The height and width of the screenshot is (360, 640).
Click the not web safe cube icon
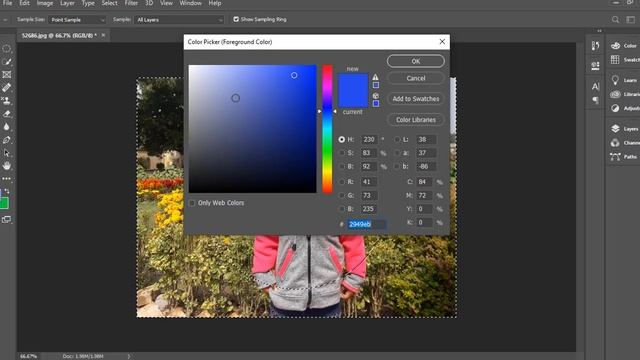[x=376, y=96]
